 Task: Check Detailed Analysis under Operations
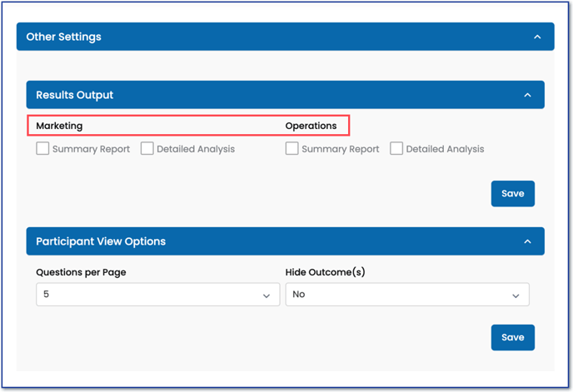click(396, 149)
